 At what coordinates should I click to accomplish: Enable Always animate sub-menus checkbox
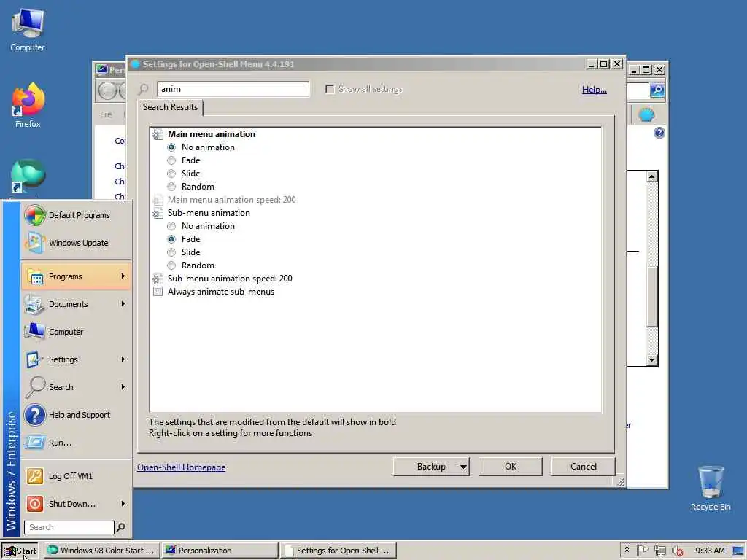158,292
